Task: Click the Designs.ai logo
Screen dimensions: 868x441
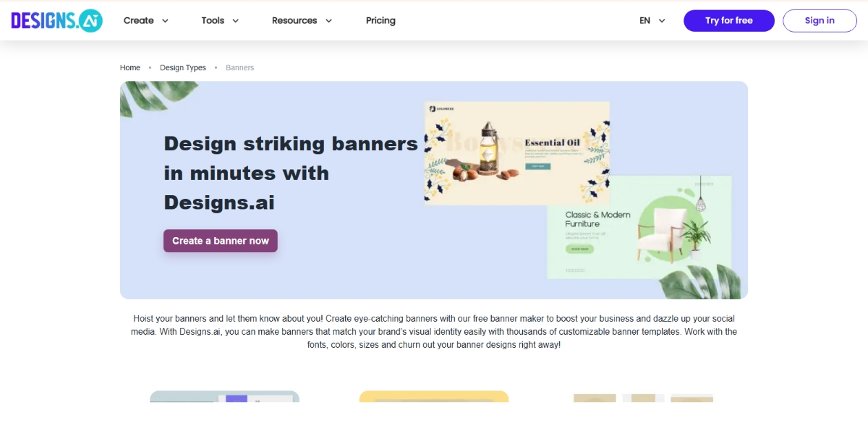Action: coord(56,20)
